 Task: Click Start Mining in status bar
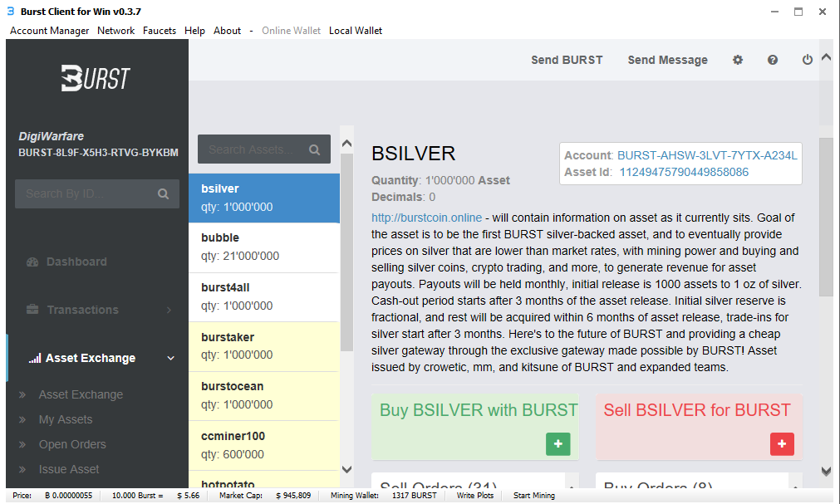[x=533, y=496]
